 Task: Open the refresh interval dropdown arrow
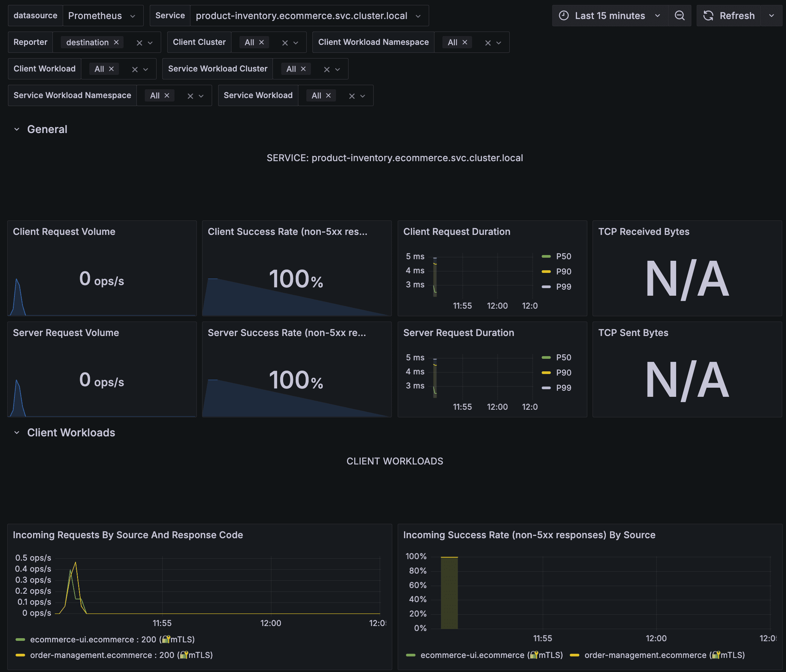(772, 16)
